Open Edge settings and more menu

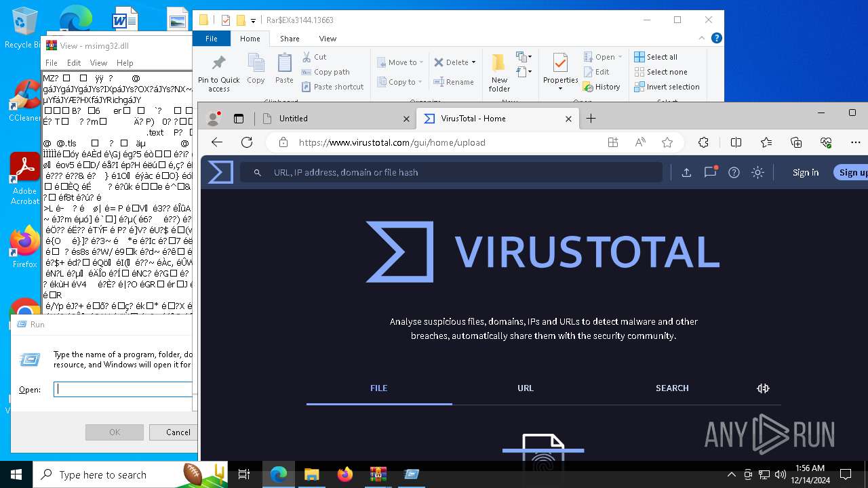coord(856,142)
